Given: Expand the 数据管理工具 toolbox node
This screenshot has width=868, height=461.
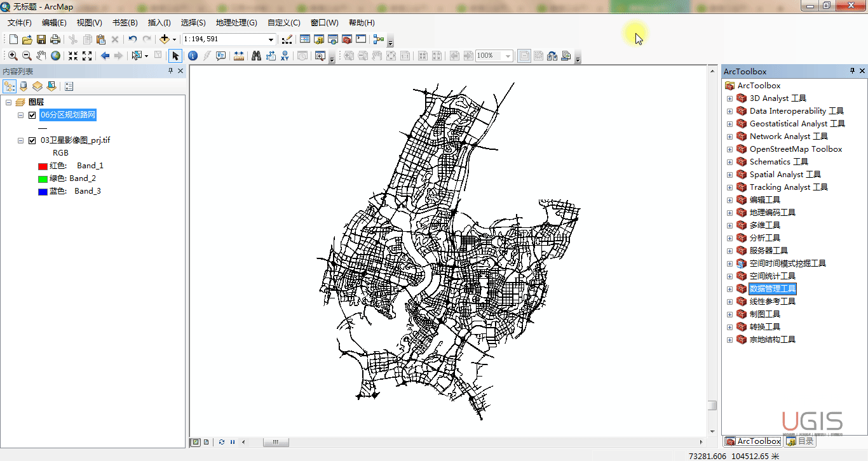Looking at the screenshot, I should point(729,289).
